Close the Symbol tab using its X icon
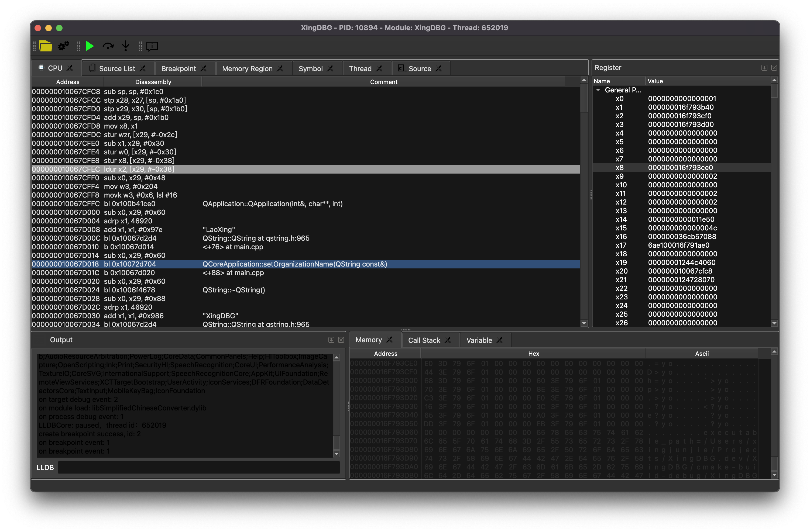The image size is (810, 532). [x=330, y=68]
